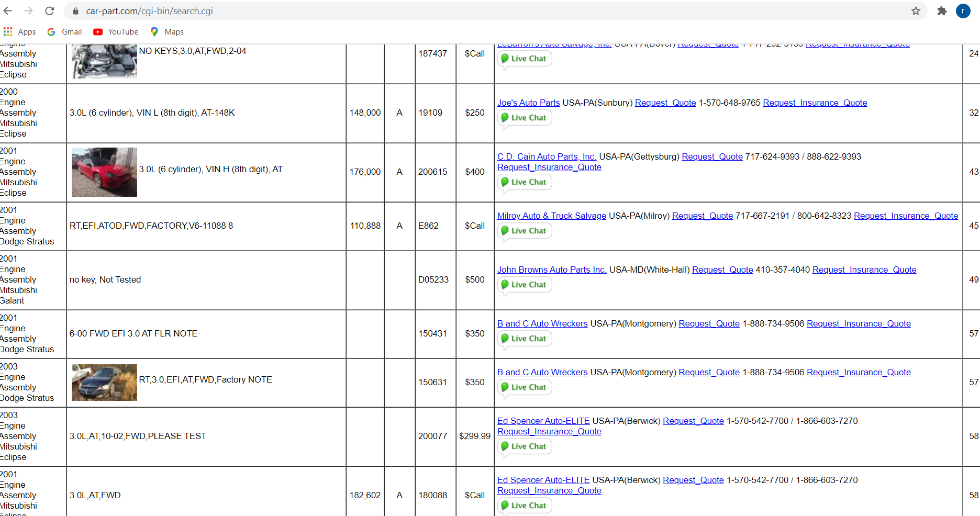The width and height of the screenshot is (980, 516).
Task: Start Live Chat for stock 150431 listing
Action: point(525,339)
